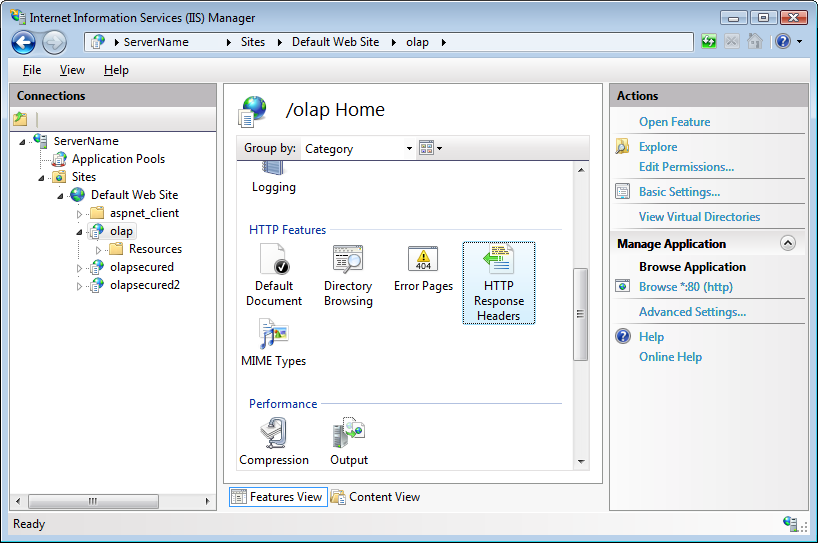Select Application Pools in Connections tree
The height and width of the screenshot is (543, 818).
[118, 159]
